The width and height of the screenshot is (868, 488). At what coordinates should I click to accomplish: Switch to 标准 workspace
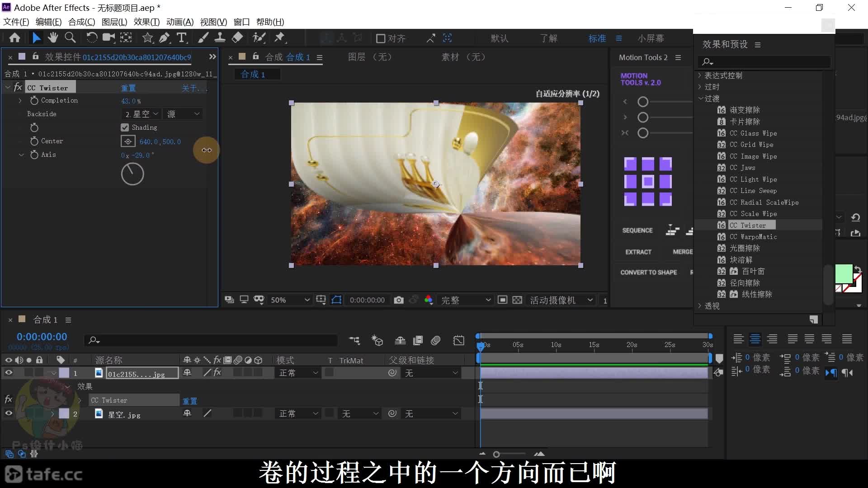click(597, 38)
